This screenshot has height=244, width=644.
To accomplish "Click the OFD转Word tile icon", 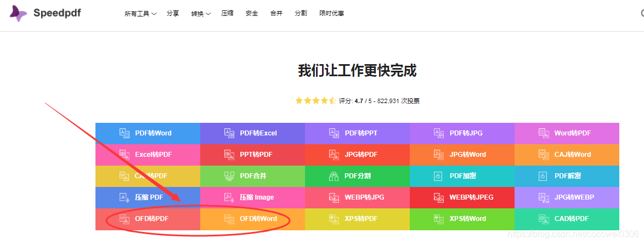I will click(x=229, y=219).
